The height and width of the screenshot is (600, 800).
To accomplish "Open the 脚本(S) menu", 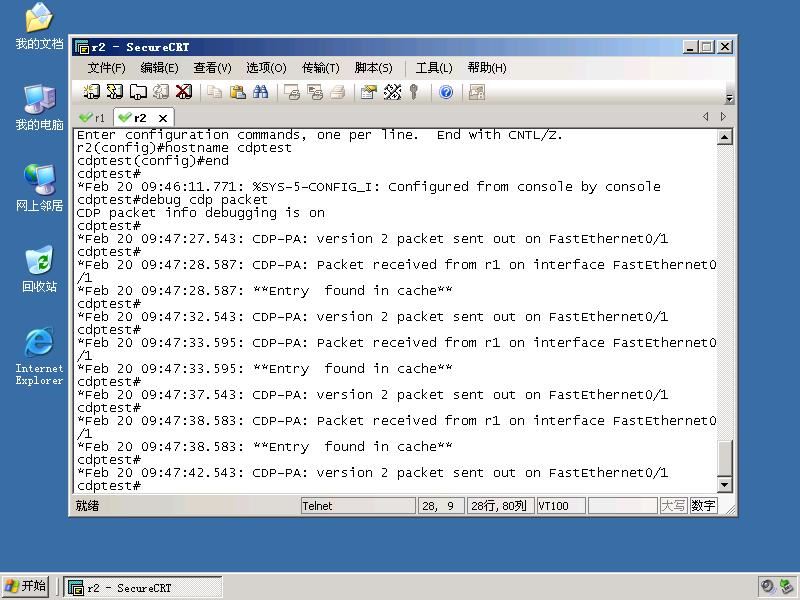I will click(x=373, y=68).
